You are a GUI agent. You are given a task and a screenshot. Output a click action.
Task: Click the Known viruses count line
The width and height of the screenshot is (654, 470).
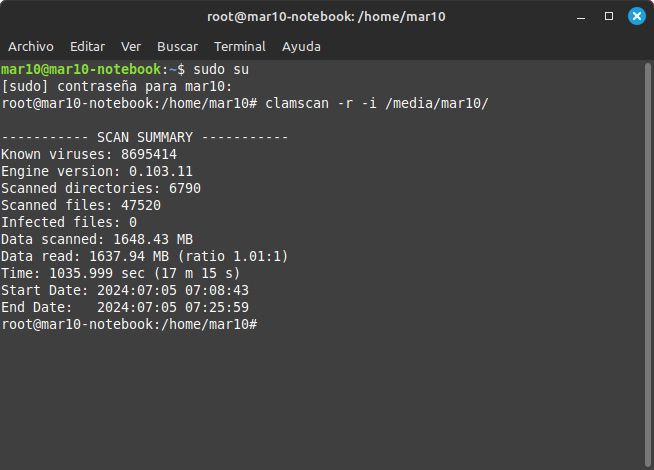[x=89, y=155]
